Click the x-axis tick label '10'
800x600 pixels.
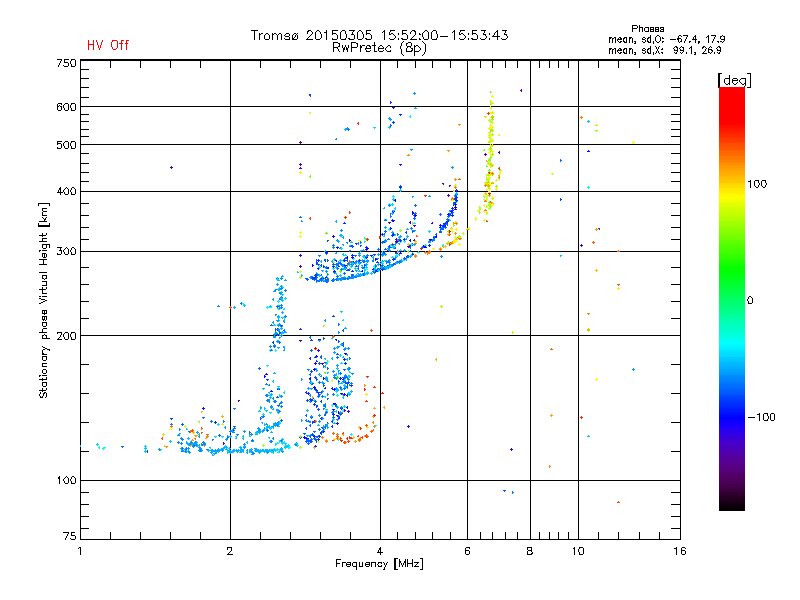578,551
